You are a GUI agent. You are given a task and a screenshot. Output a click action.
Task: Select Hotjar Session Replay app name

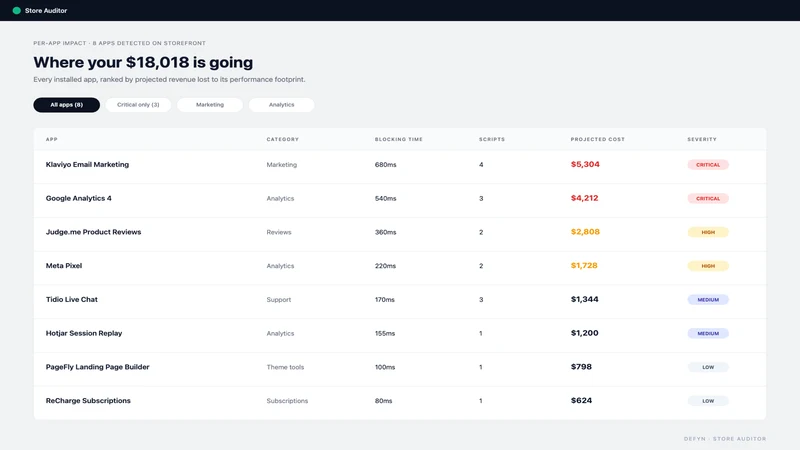pyautogui.click(x=84, y=333)
